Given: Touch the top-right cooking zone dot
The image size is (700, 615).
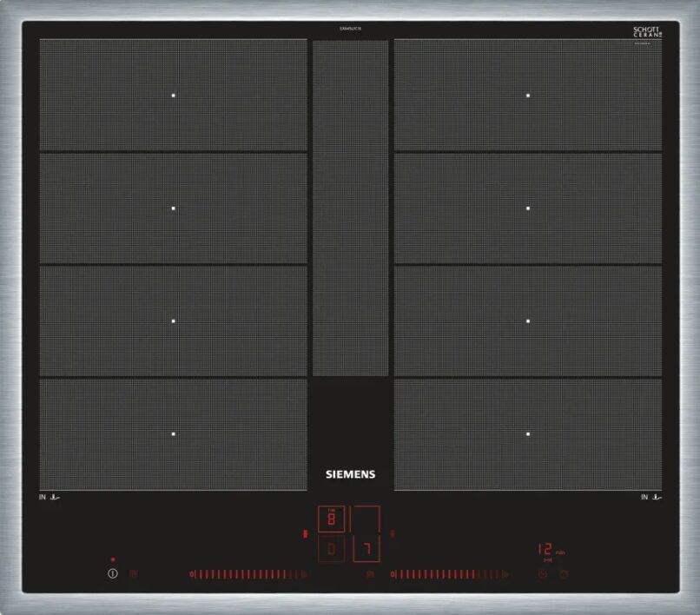Looking at the screenshot, I should 528,96.
